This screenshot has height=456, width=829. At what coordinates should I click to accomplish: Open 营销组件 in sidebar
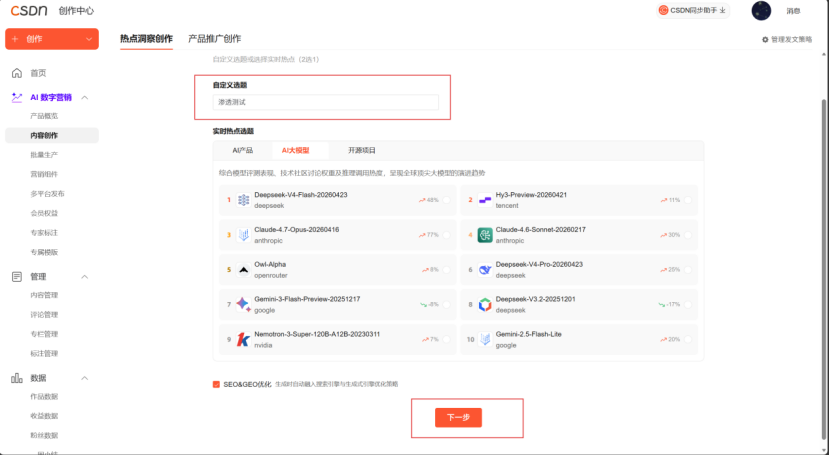(x=44, y=174)
